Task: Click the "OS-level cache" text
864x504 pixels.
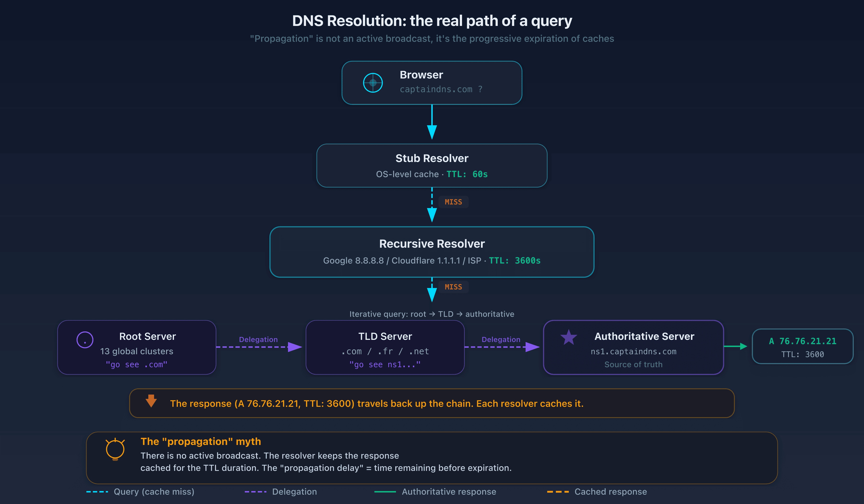Action: click(407, 174)
